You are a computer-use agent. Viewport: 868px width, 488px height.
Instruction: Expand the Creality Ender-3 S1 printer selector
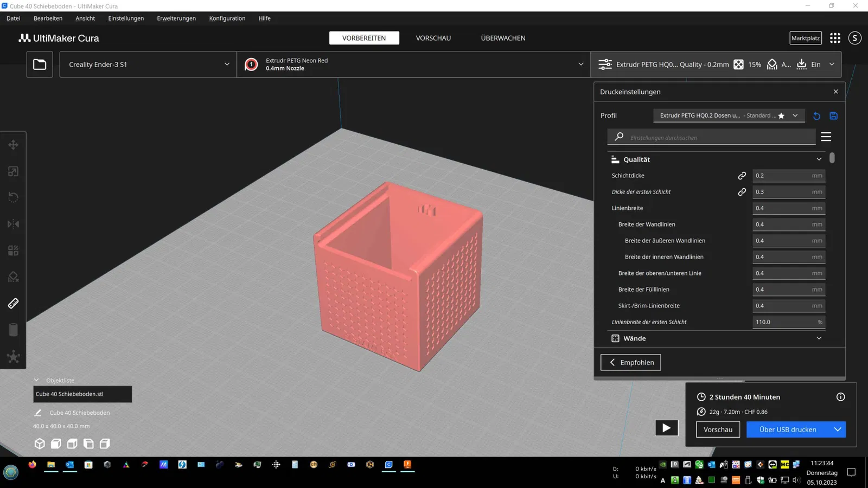pos(148,65)
